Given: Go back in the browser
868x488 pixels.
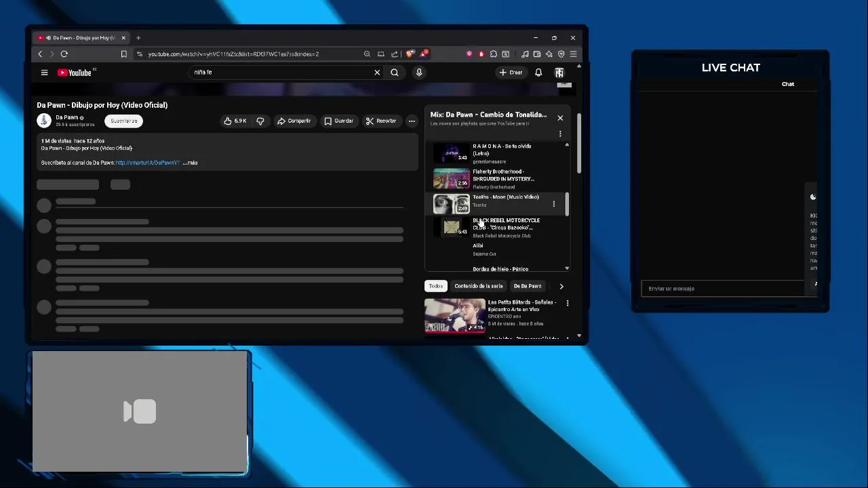Looking at the screenshot, I should 40,54.
